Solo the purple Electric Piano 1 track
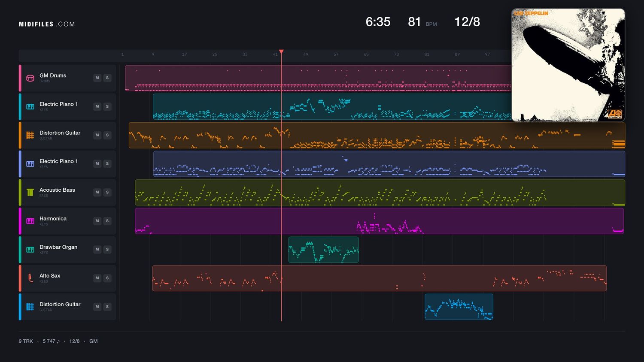The image size is (644, 362). [x=107, y=163]
